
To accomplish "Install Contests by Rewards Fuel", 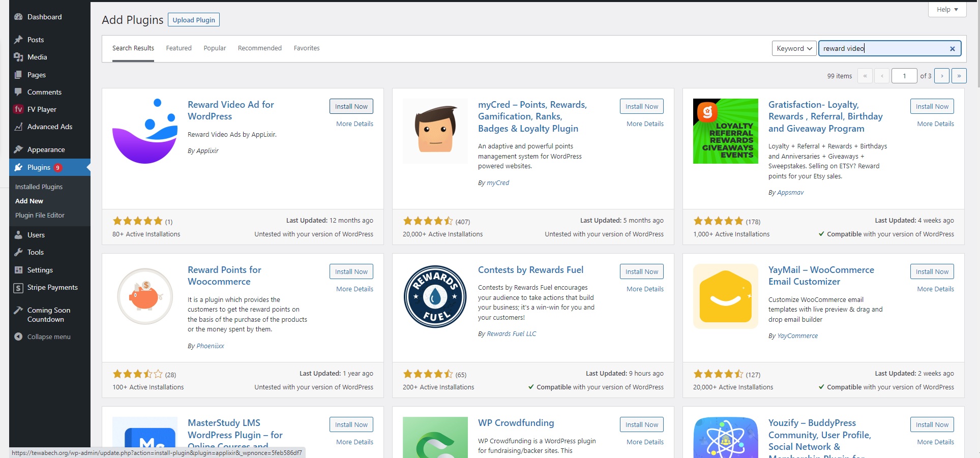I will 641,271.
